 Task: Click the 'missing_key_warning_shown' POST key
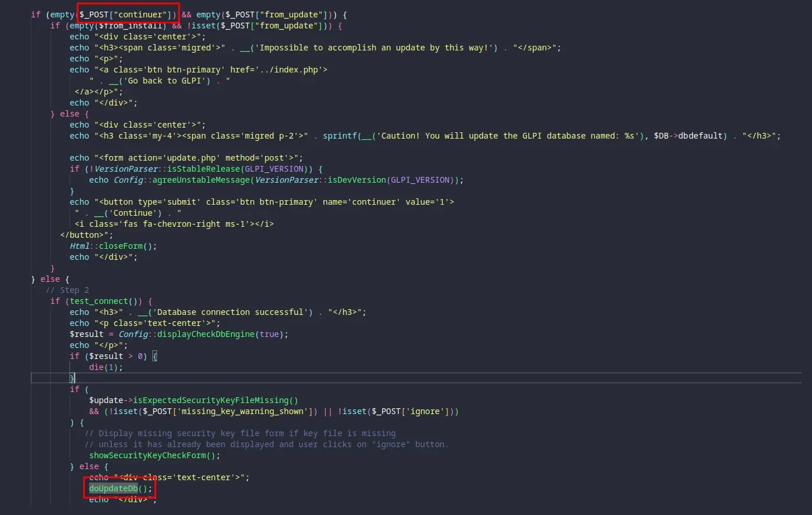tap(242, 411)
